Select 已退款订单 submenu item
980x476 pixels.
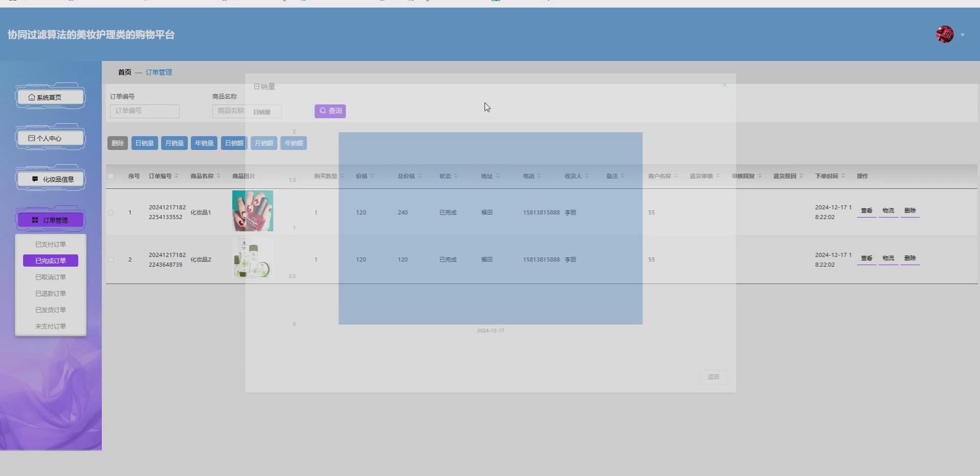(51, 293)
